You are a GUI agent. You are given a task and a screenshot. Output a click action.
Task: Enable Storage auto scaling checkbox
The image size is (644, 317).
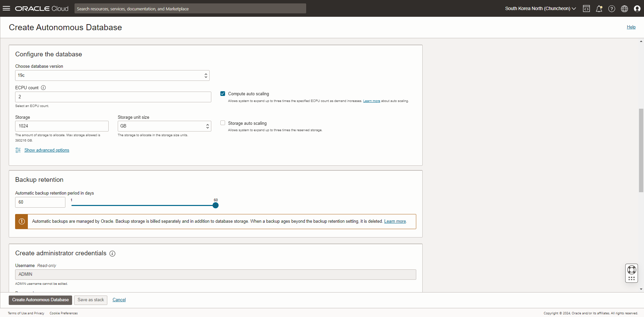click(x=223, y=123)
